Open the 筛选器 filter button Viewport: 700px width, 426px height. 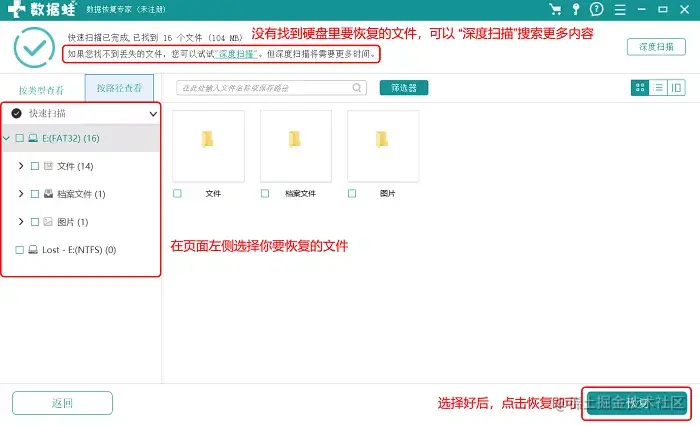404,88
